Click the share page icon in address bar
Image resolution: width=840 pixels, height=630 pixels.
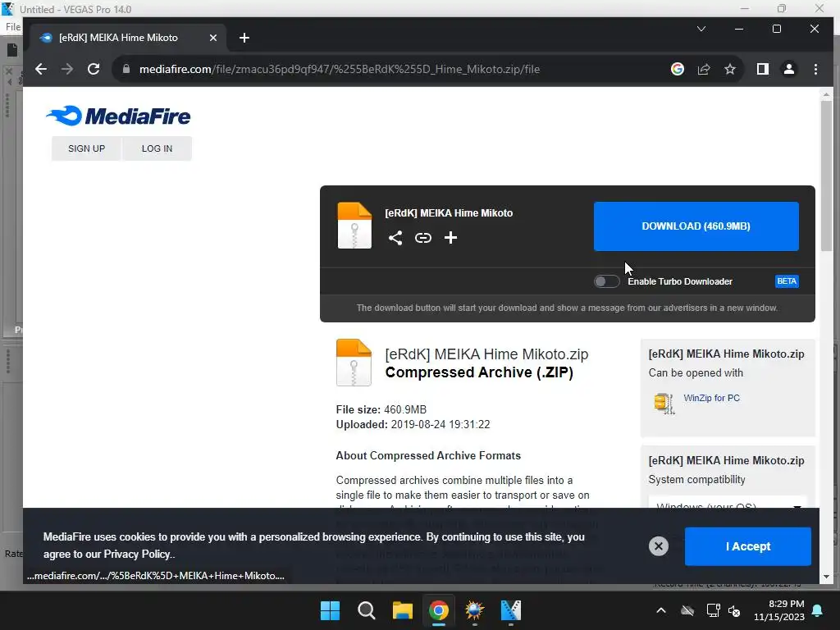[x=703, y=69]
